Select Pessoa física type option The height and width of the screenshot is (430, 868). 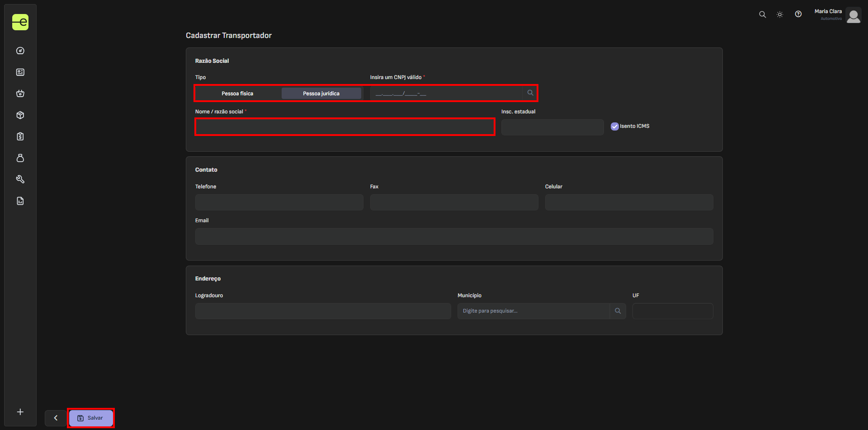[x=237, y=93]
